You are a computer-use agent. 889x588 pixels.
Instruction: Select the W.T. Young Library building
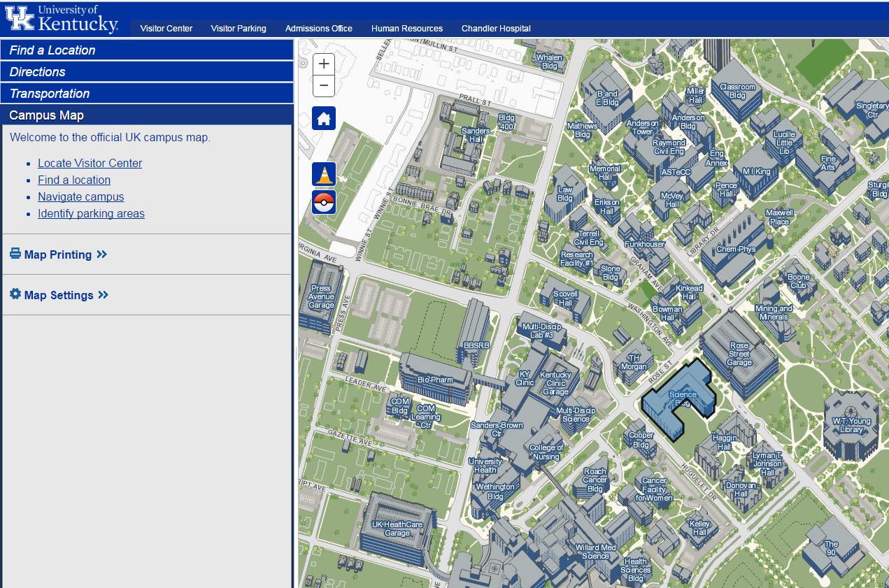[851, 425]
